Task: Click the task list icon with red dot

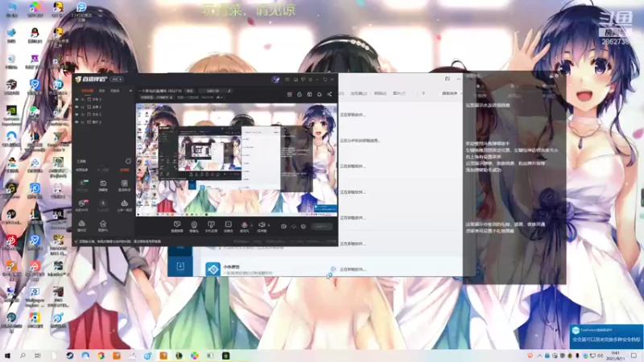Action: tap(290, 94)
